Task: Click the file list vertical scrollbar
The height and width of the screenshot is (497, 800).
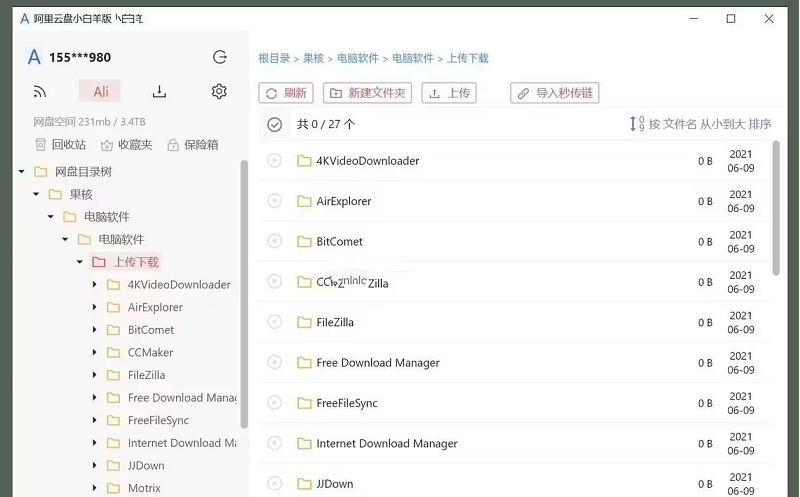Action: (x=776, y=208)
